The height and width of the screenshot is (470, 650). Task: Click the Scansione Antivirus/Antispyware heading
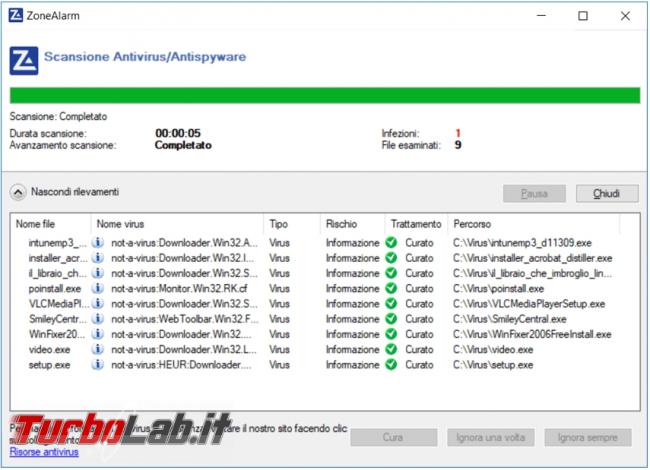point(145,57)
